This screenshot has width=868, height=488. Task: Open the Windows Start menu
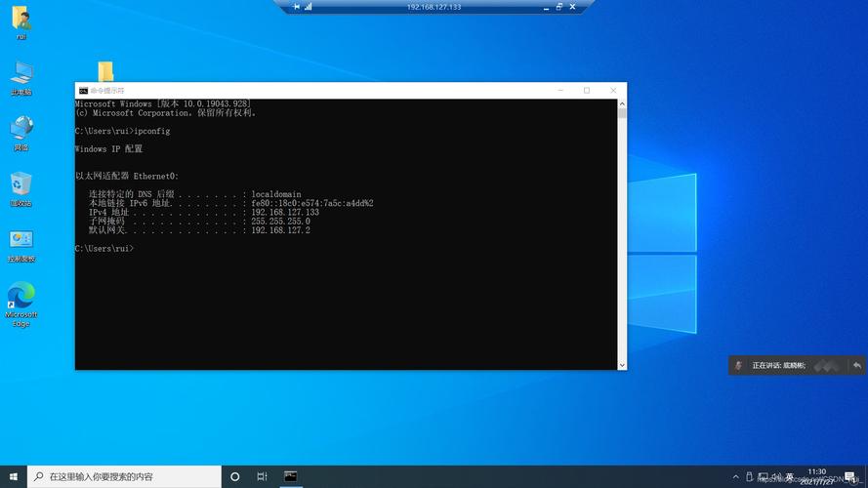tap(14, 476)
